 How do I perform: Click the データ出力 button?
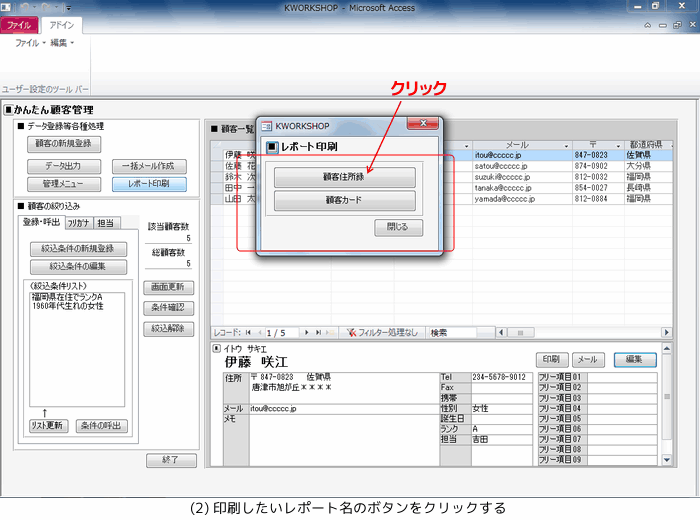pos(63,166)
